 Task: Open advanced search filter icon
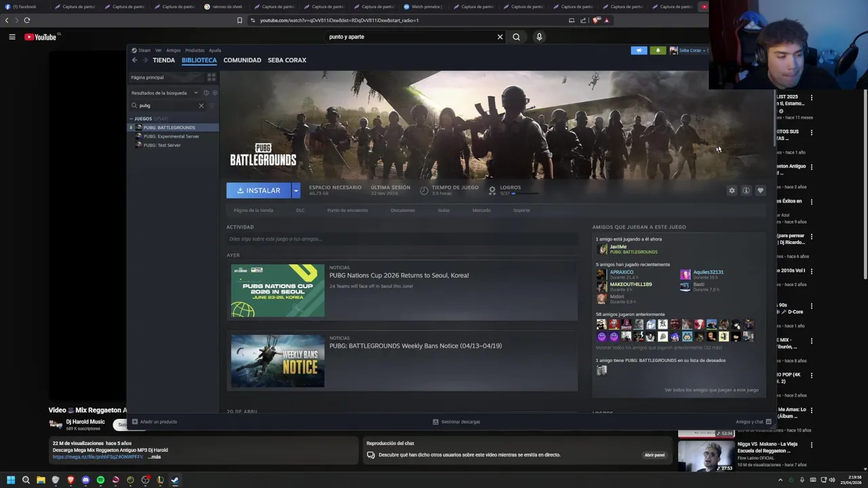click(212, 106)
